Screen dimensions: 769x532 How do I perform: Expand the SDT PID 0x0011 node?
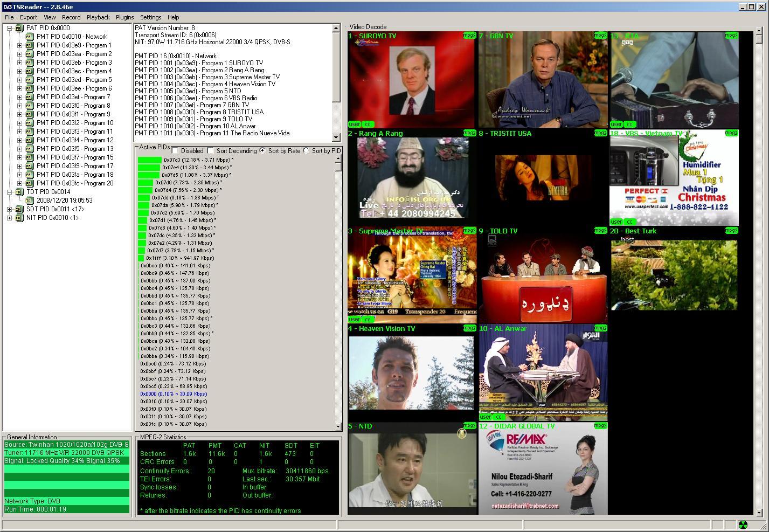9,209
